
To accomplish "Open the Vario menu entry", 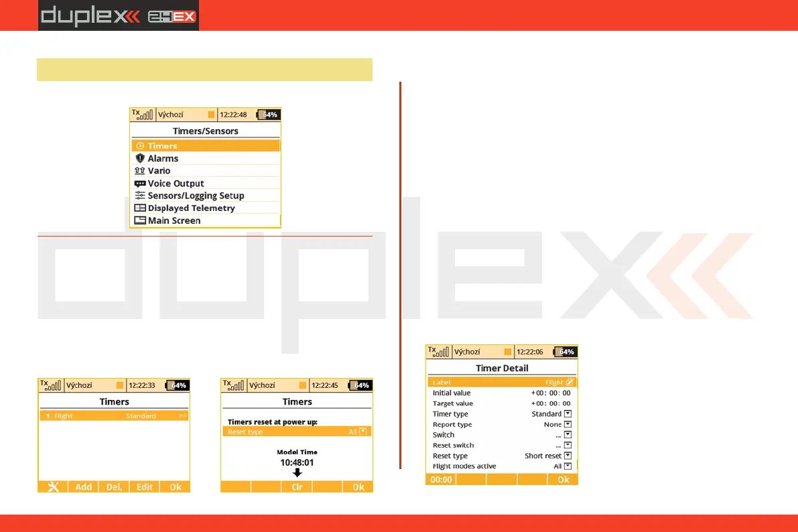I will (x=206, y=171).
